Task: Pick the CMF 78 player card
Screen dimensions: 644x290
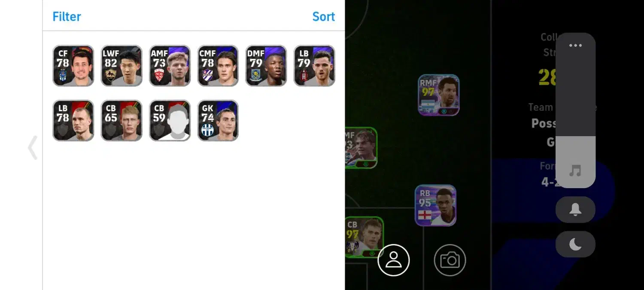Action: 218,66
